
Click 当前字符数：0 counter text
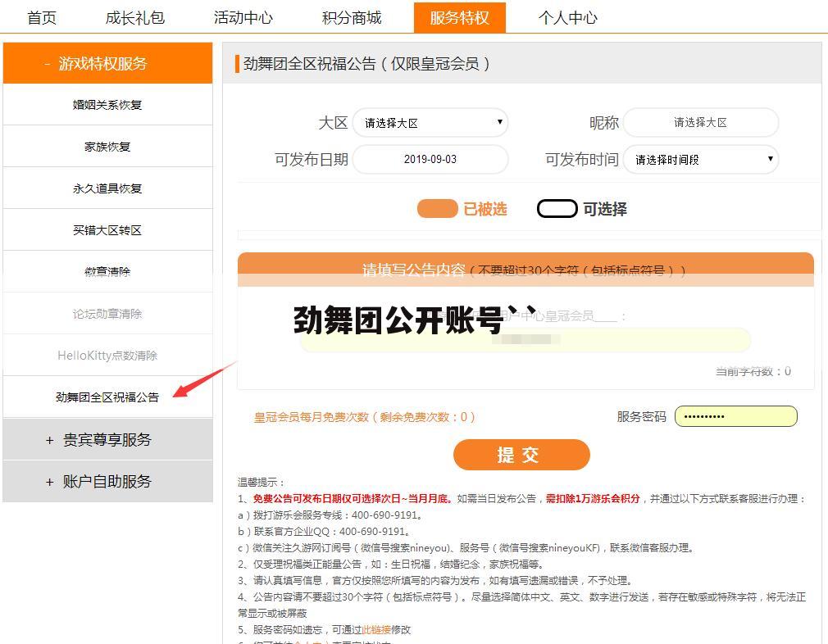coord(753,371)
